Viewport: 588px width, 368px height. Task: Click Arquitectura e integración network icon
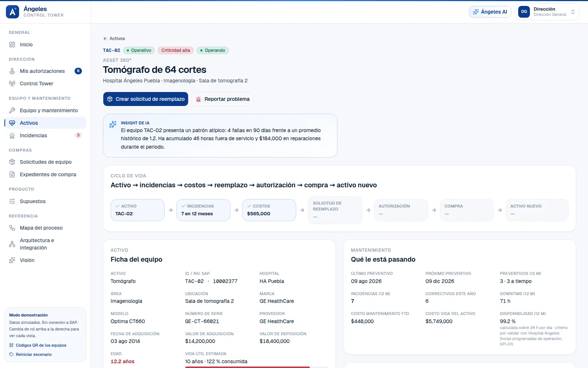(12, 244)
